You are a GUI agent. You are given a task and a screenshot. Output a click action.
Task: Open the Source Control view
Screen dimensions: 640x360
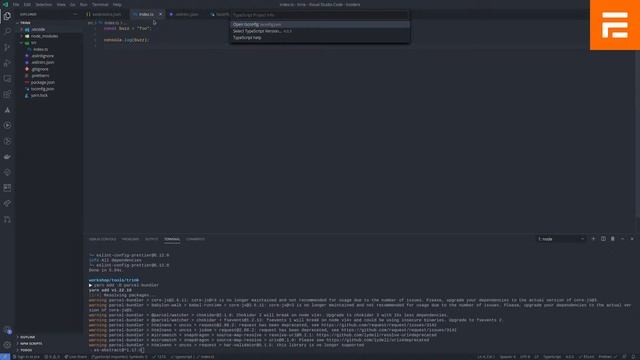[7, 47]
